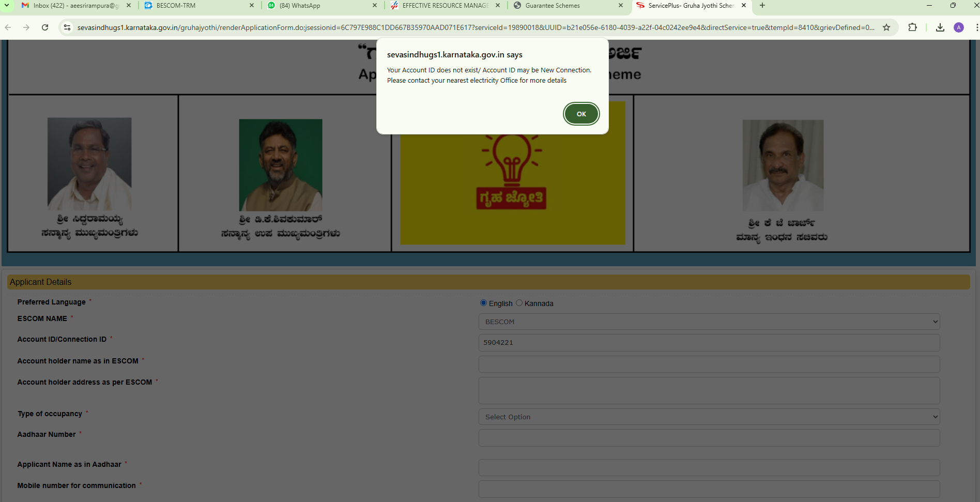Select Kannada as preferred language

pos(519,303)
